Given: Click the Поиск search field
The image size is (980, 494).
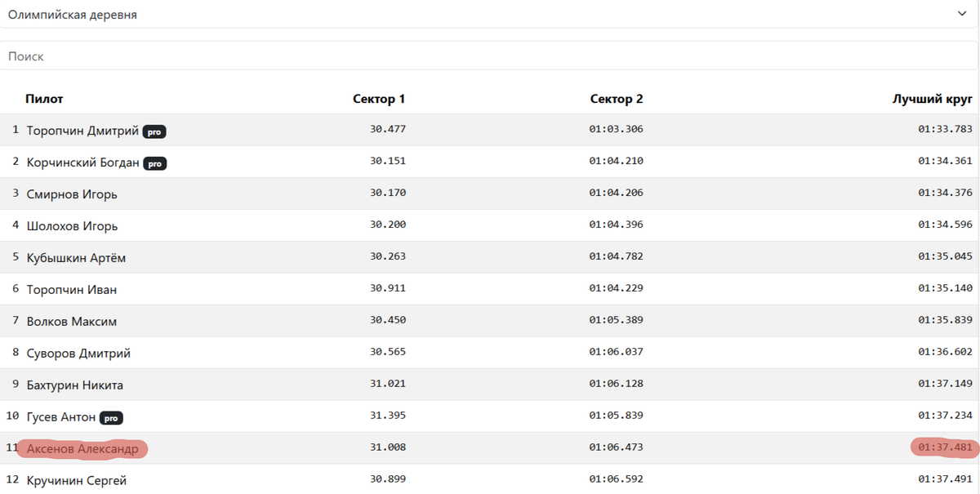Looking at the screenshot, I should [x=490, y=56].
